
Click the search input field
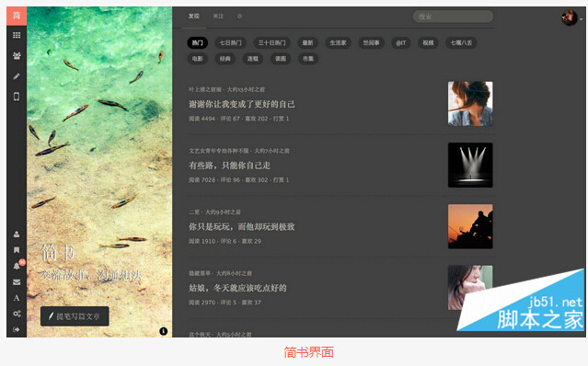[x=453, y=17]
